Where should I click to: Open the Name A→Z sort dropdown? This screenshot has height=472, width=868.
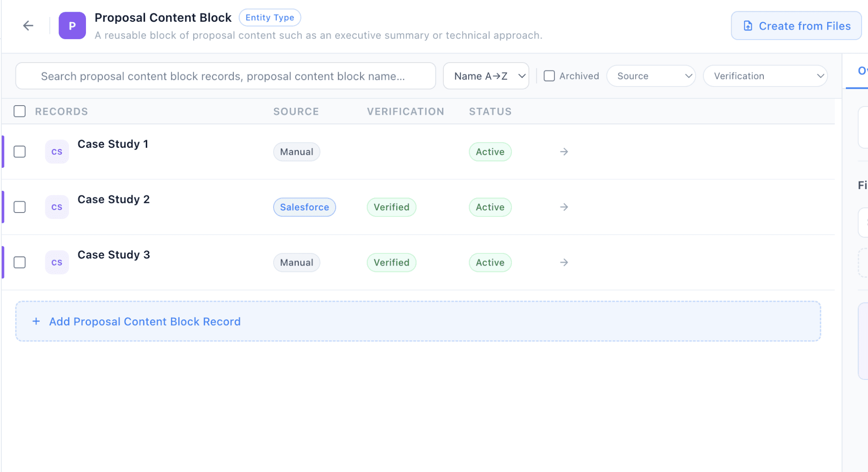(486, 76)
